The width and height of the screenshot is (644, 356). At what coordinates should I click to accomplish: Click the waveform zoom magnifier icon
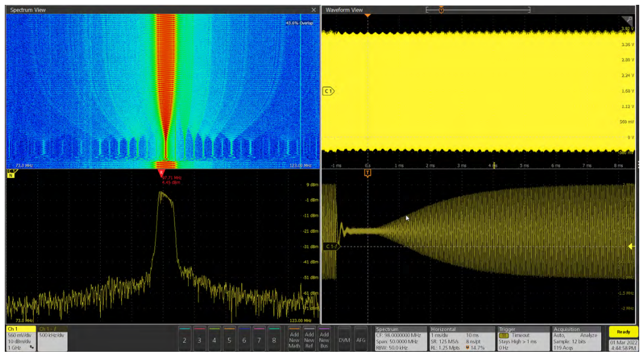tap(628, 20)
